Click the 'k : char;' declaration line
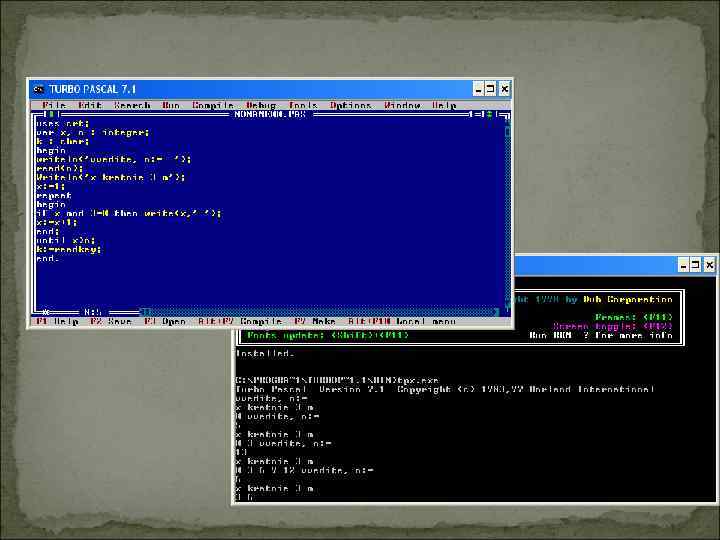 coord(63,141)
